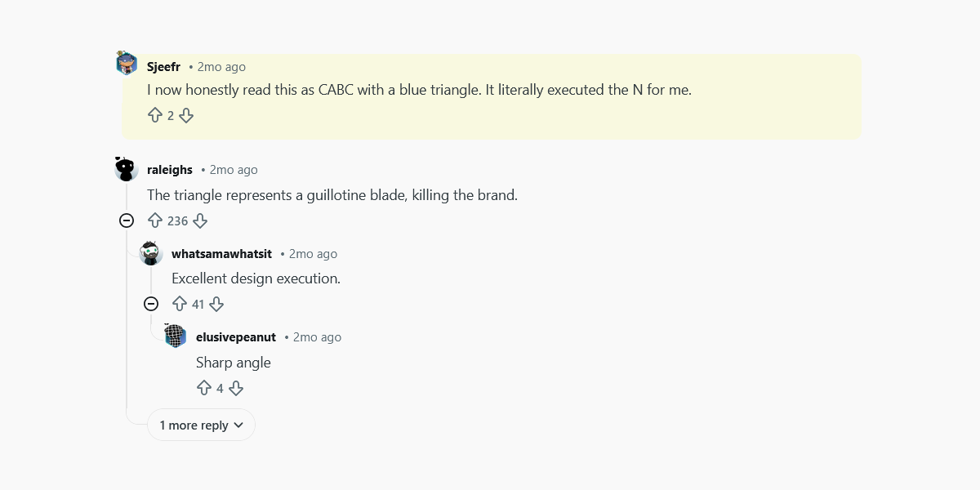The image size is (980, 490).
Task: Upvote Sjeefr's comment
Action: [155, 115]
